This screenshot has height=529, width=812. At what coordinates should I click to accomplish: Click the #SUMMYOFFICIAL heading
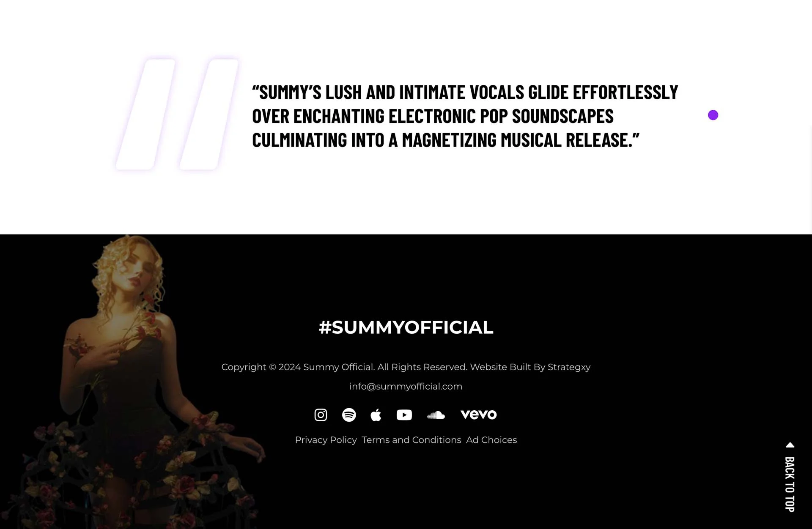(x=406, y=327)
